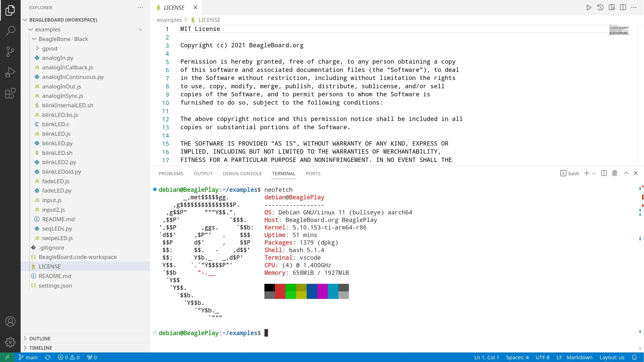Click the red color block in neofetch output
The image size is (644, 362).
click(x=280, y=291)
